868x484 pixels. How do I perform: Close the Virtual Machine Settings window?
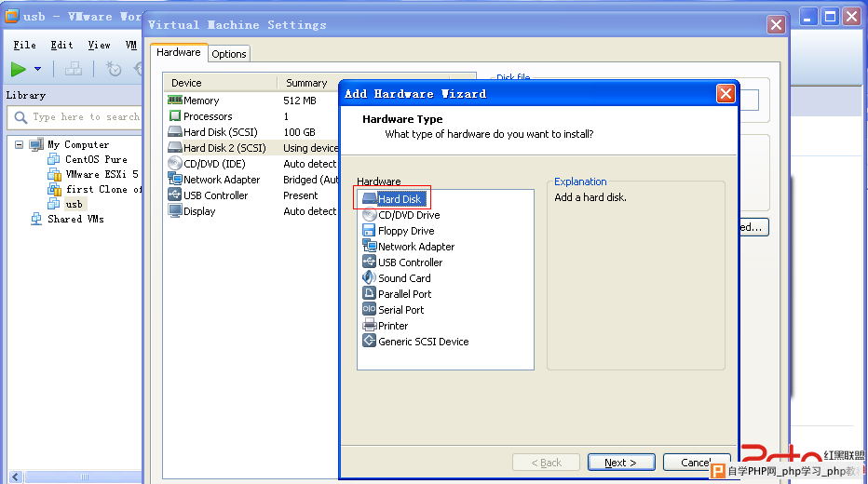pyautogui.click(x=776, y=25)
